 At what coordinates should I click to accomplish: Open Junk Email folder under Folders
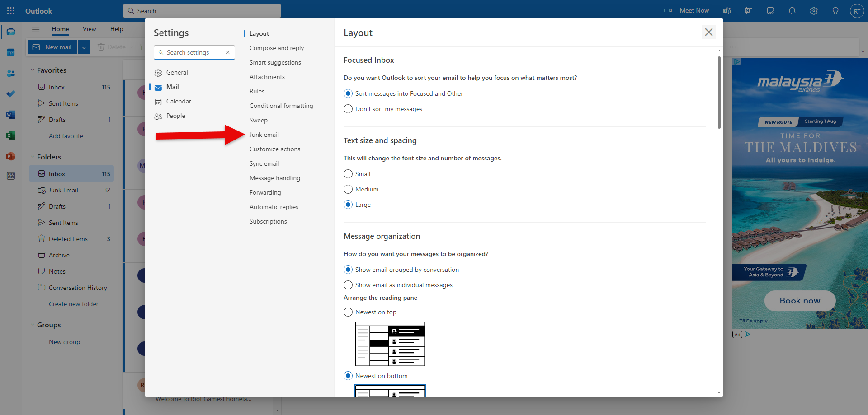tap(71, 190)
